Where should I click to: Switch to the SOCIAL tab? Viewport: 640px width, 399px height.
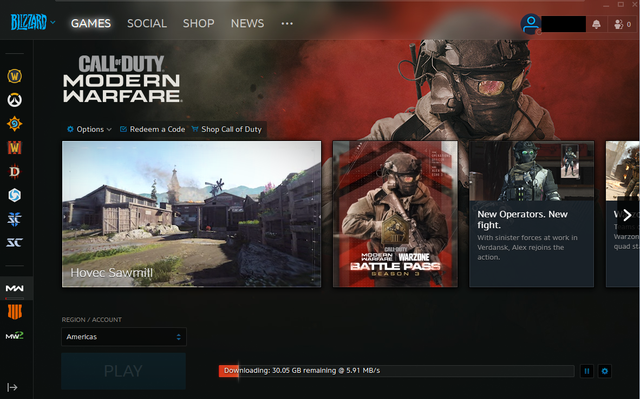point(147,23)
